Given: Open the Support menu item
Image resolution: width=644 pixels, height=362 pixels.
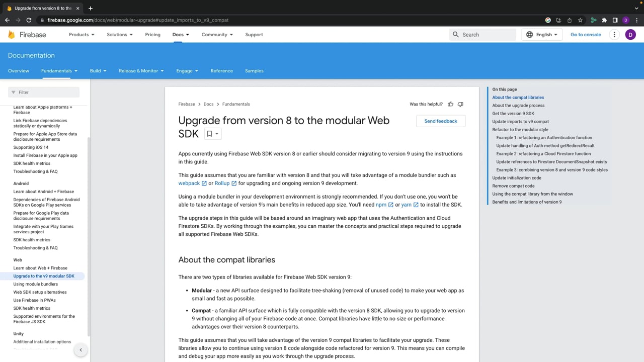Looking at the screenshot, I should pos(254,35).
